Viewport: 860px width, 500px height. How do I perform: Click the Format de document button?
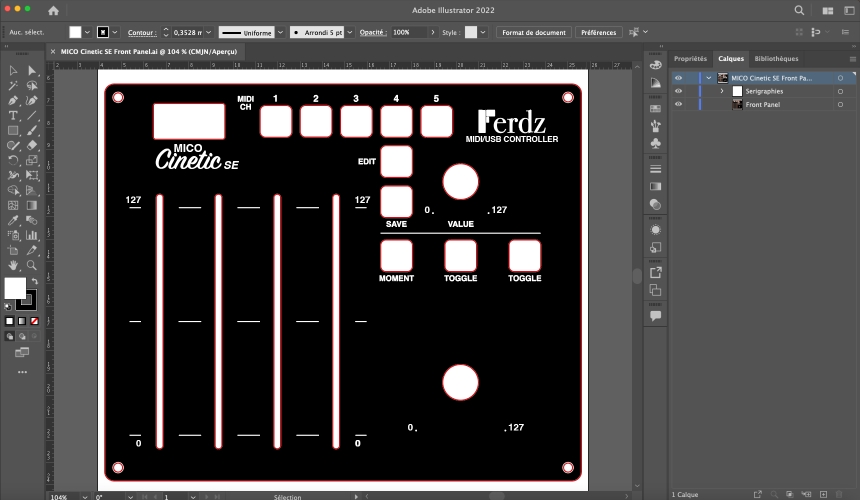pyautogui.click(x=533, y=32)
